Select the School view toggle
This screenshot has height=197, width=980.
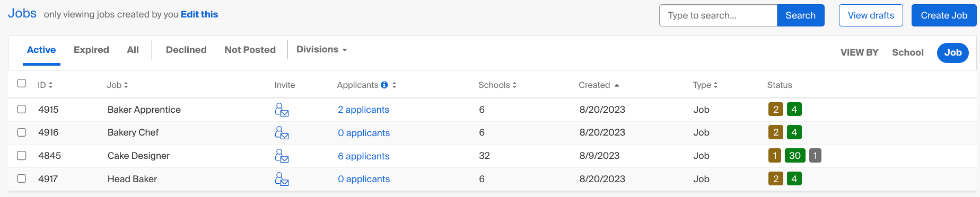[907, 52]
